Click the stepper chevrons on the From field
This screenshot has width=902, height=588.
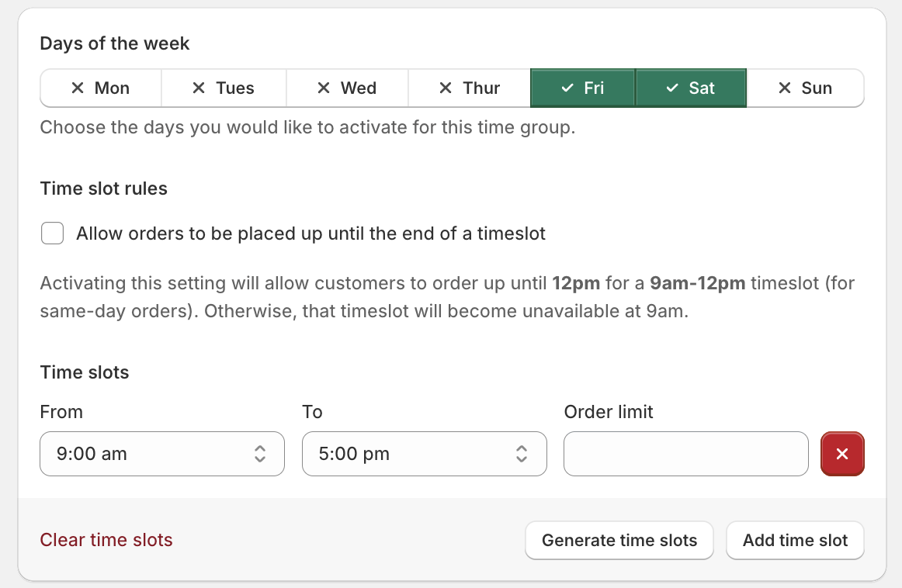[x=261, y=454]
